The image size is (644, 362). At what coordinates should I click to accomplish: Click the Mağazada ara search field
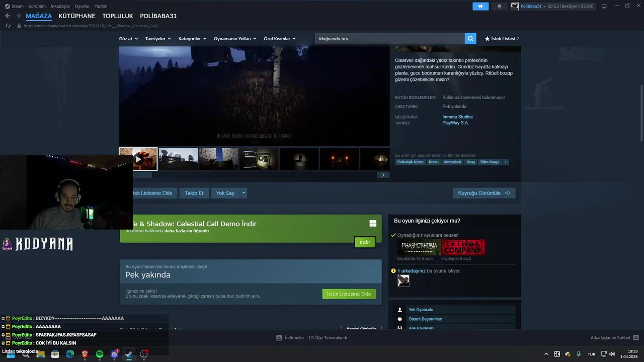(x=390, y=39)
